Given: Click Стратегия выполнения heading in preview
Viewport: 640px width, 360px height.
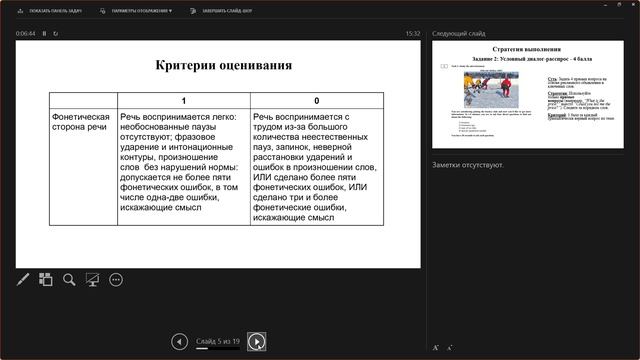Looking at the screenshot, I should (527, 49).
